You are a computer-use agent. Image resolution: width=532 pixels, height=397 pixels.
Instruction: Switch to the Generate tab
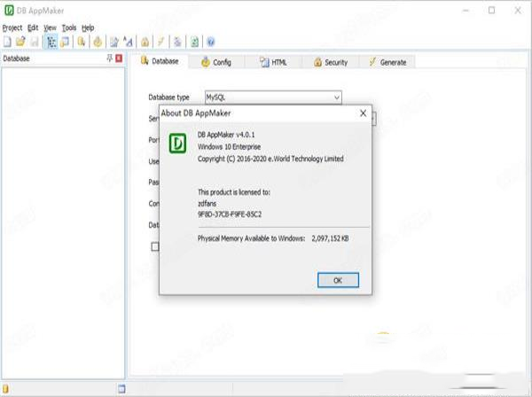[387, 62]
